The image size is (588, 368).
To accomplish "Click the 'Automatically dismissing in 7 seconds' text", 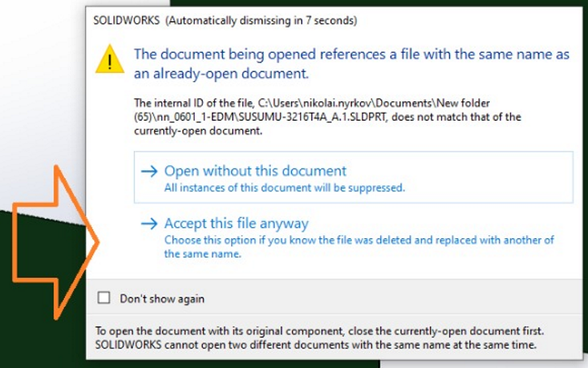I will pyautogui.click(x=260, y=19).
